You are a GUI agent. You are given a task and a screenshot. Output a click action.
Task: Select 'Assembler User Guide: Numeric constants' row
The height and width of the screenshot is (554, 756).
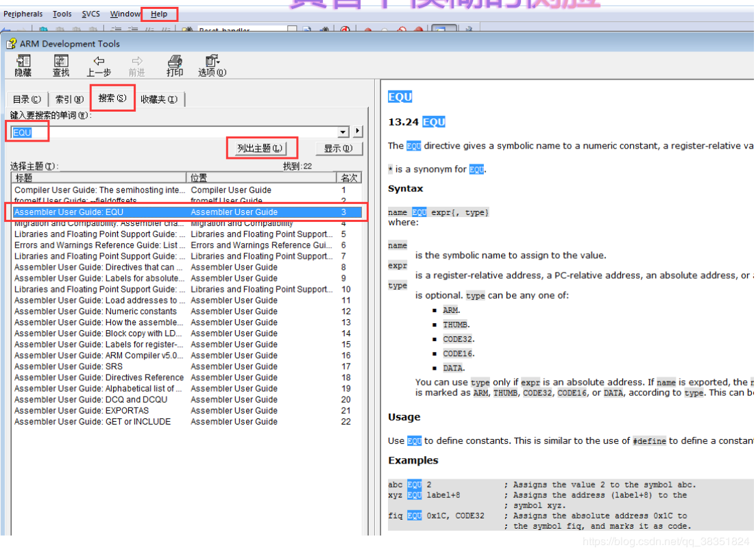click(187, 312)
